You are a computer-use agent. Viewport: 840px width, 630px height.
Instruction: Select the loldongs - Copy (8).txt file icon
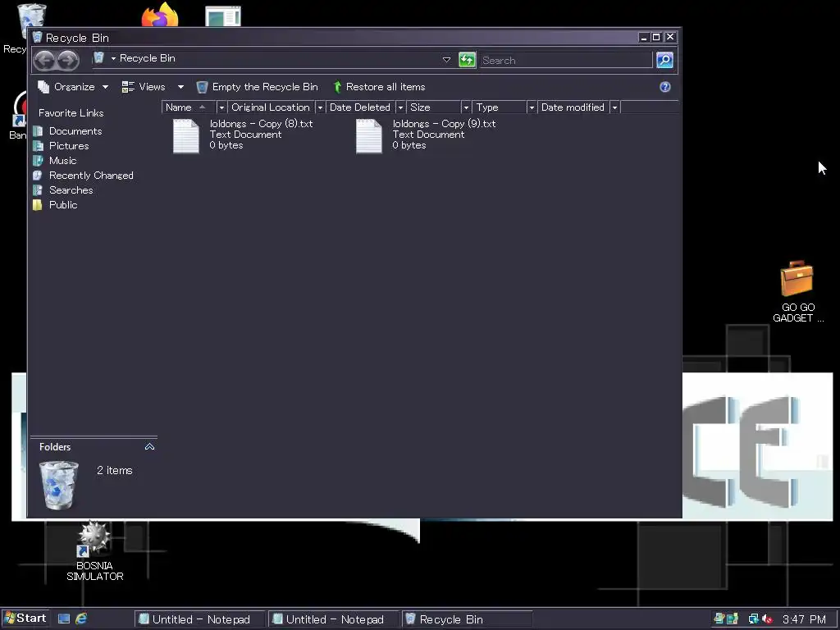tap(186, 136)
